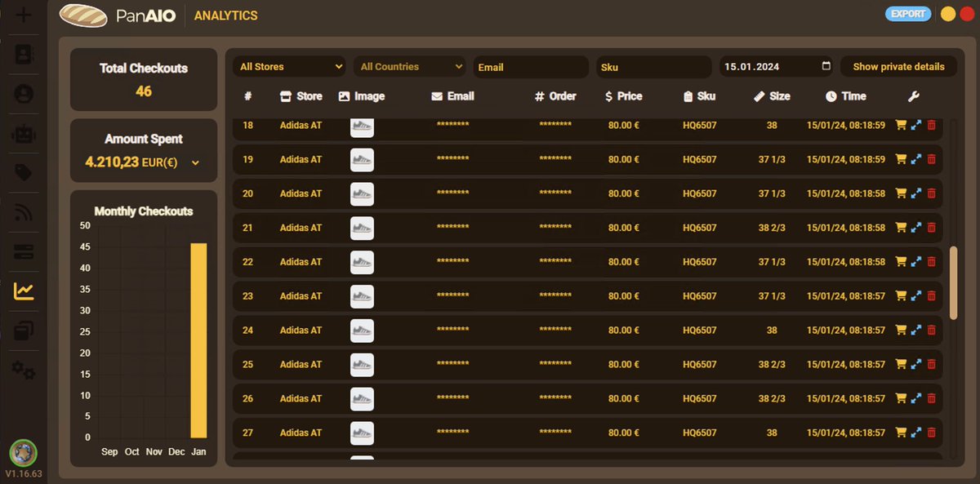Open the contact card sidebar icon
The height and width of the screenshot is (484, 980).
click(x=23, y=55)
